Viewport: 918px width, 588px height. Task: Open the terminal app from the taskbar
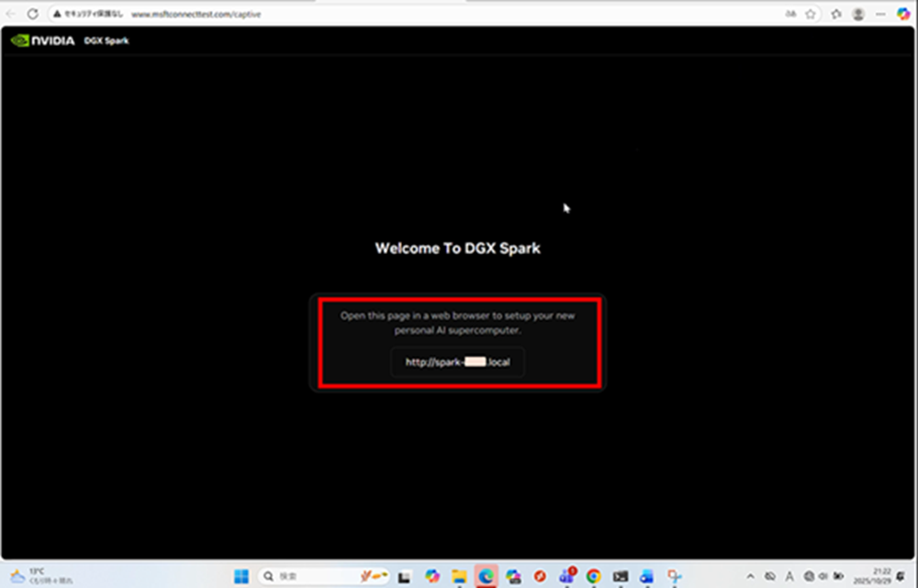pyautogui.click(x=621, y=576)
